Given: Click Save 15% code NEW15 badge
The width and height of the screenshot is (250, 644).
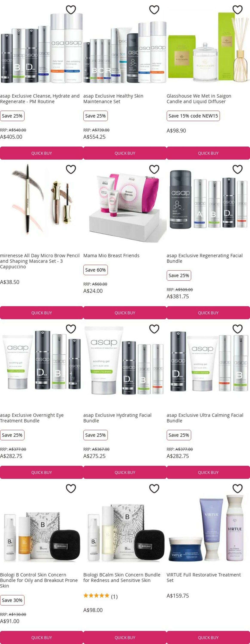Looking at the screenshot, I should [193, 116].
